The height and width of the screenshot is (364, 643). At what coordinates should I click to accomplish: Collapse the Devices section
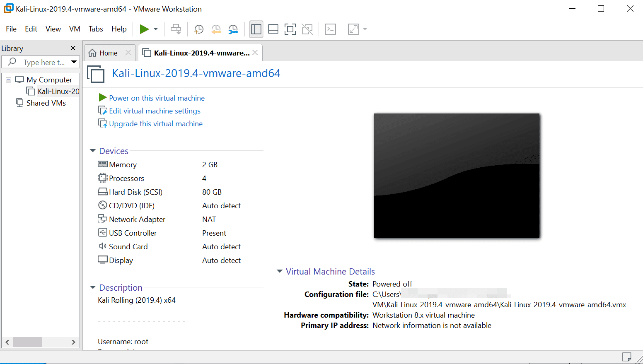coord(93,151)
